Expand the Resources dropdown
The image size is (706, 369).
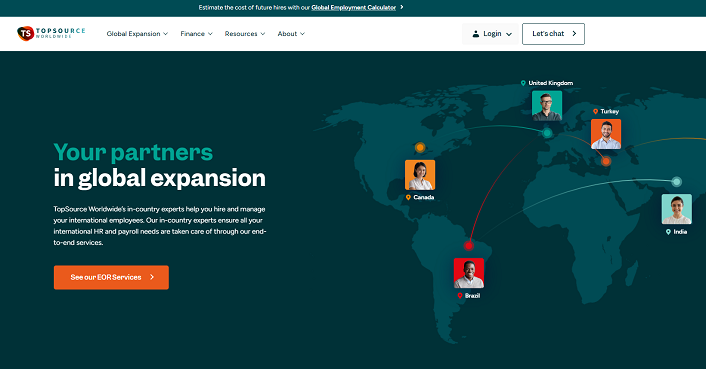[245, 34]
